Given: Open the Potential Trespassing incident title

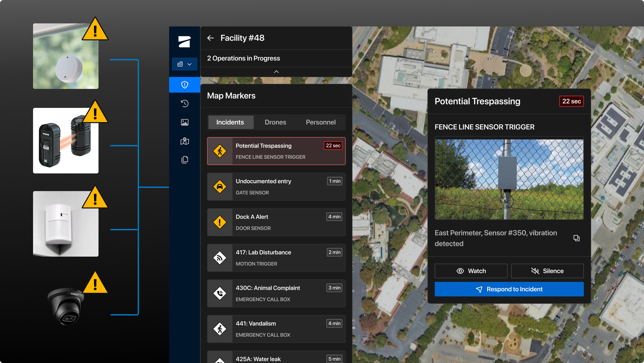Looking at the screenshot, I should point(263,146).
